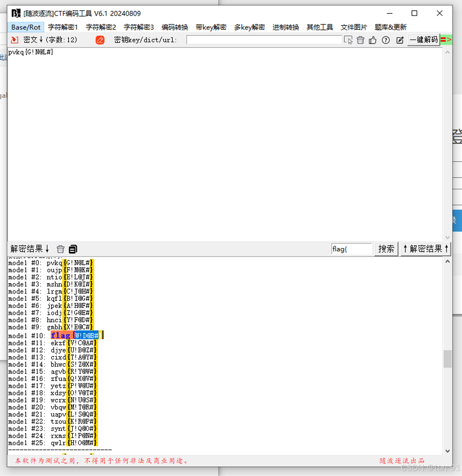Click the model #9 gmbh result row
Screen dimensions: 462x476
[x=51, y=327]
